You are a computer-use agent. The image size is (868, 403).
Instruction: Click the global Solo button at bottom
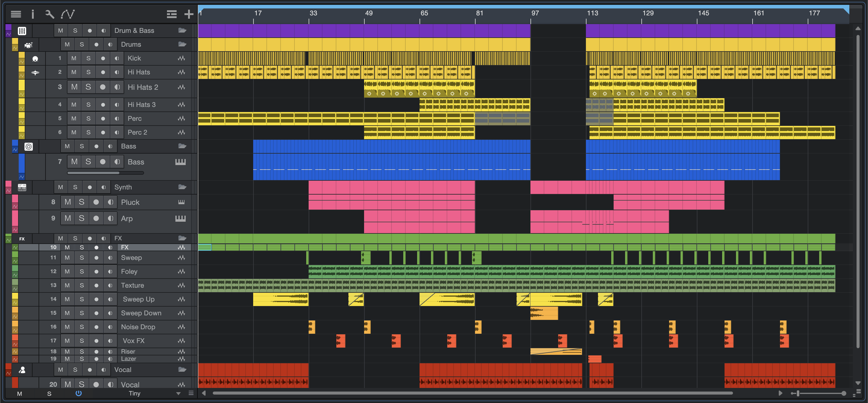pyautogui.click(x=49, y=394)
